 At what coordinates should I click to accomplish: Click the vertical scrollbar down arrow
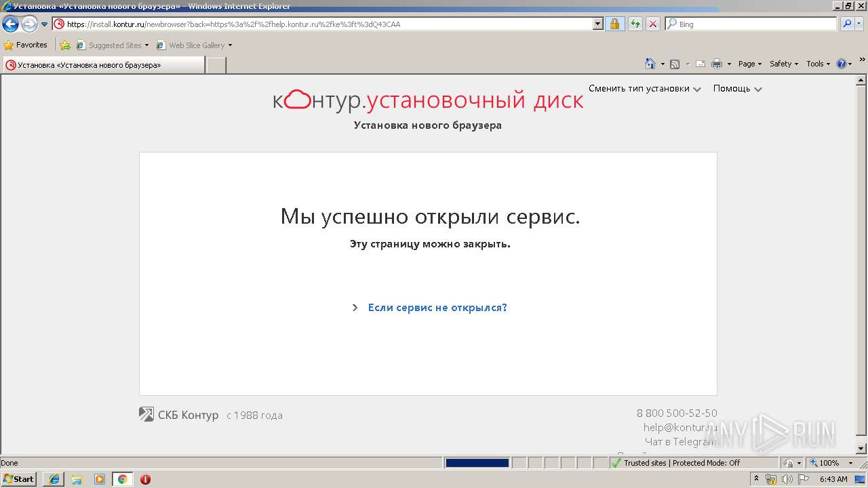[x=862, y=449]
